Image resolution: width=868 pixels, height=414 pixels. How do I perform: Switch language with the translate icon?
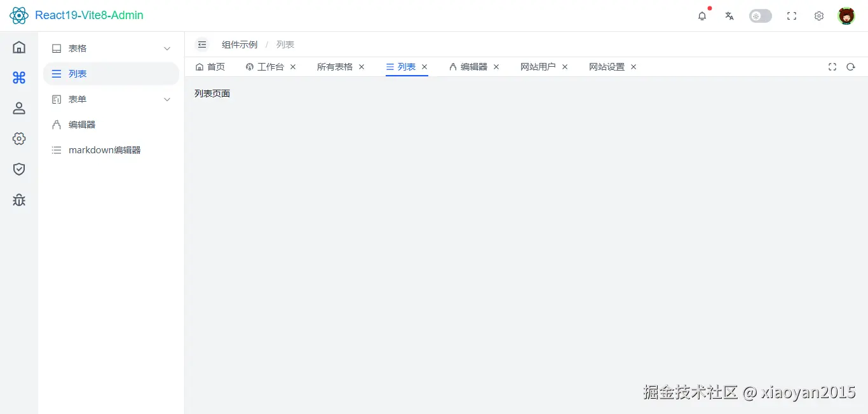[729, 16]
